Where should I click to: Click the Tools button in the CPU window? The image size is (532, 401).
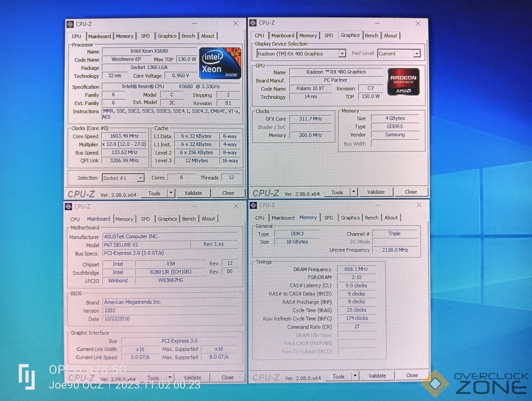[x=154, y=193]
